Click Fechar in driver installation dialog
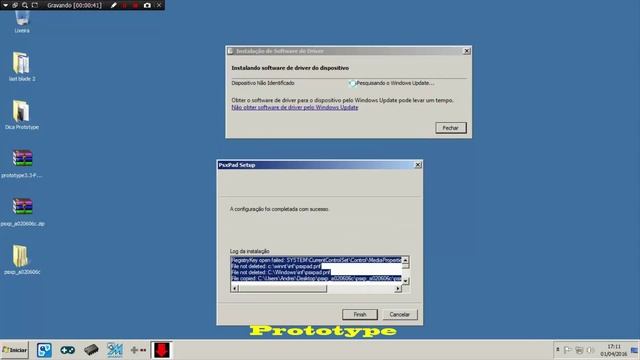The image size is (640, 360). point(451,128)
